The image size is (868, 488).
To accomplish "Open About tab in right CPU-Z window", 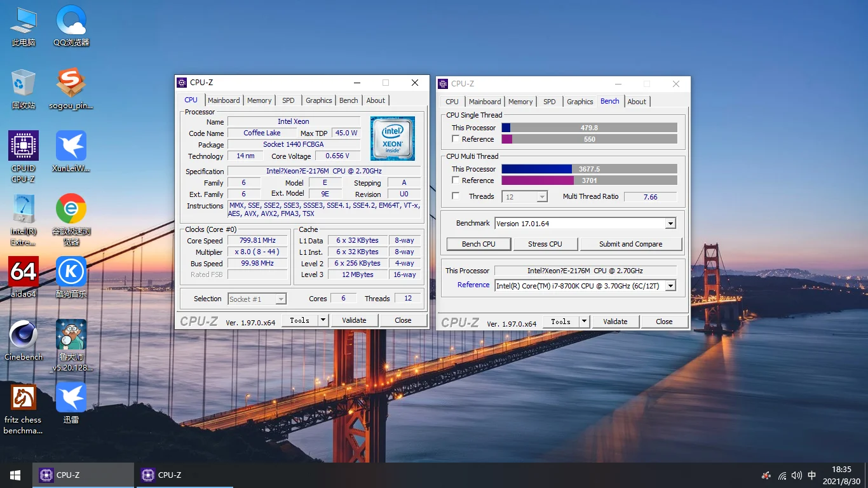I will point(637,102).
